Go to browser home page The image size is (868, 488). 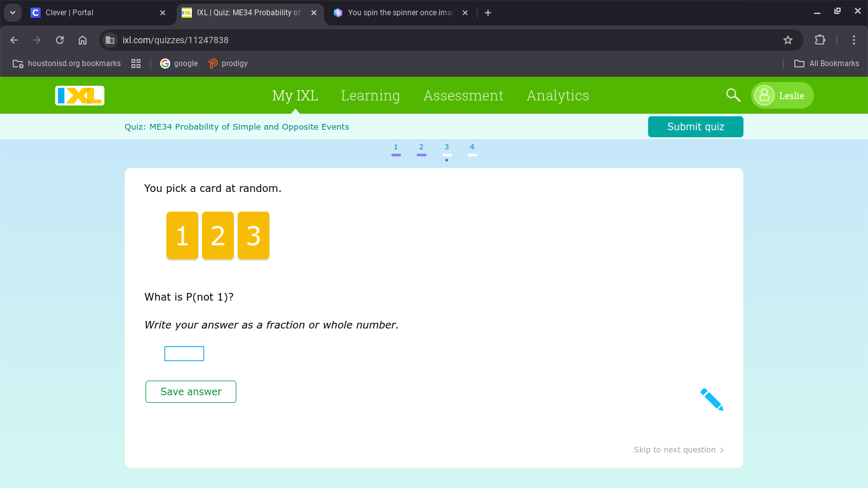click(83, 40)
